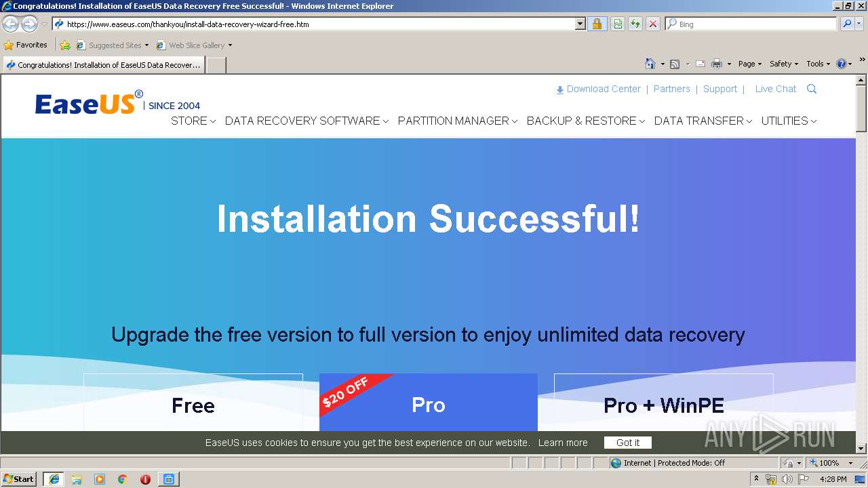Launch Google Chrome from the taskbar
This screenshot has height=488, width=868.
[x=123, y=479]
